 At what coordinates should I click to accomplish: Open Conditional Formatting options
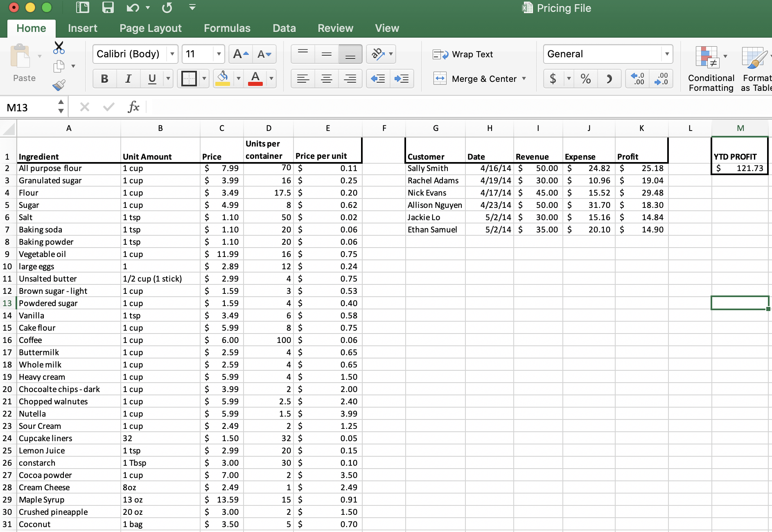pos(710,68)
